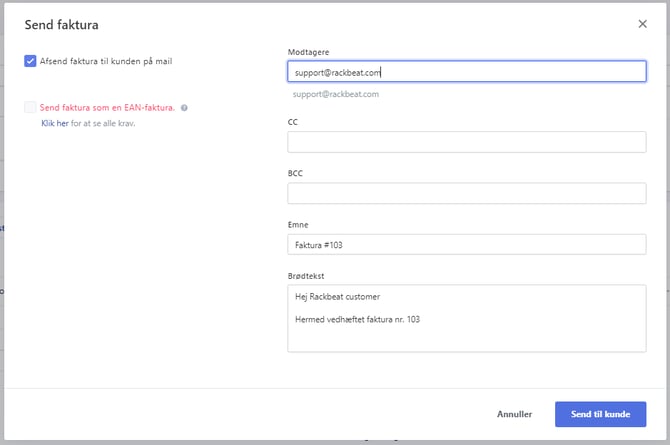Click Send til kunde button
Screen dimensions: 670x445
(x=600, y=414)
